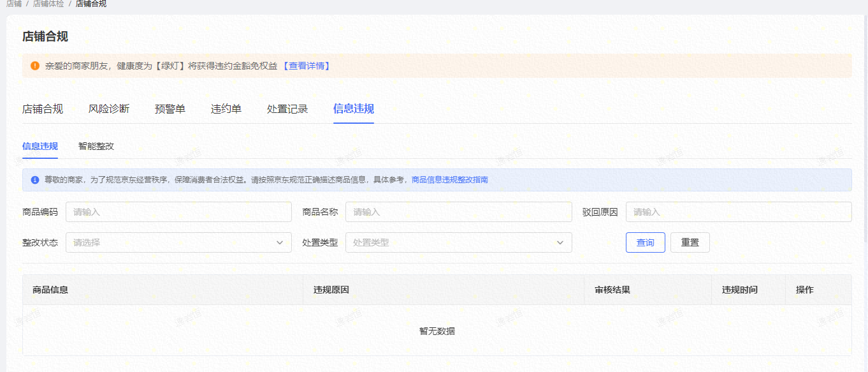Select the 信息违规 sub-tab

40,146
